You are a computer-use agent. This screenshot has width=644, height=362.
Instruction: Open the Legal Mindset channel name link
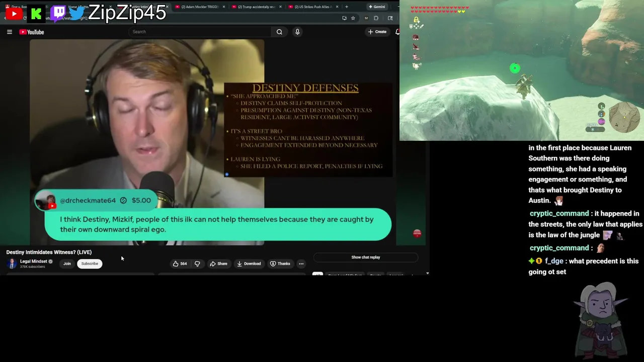(33, 261)
